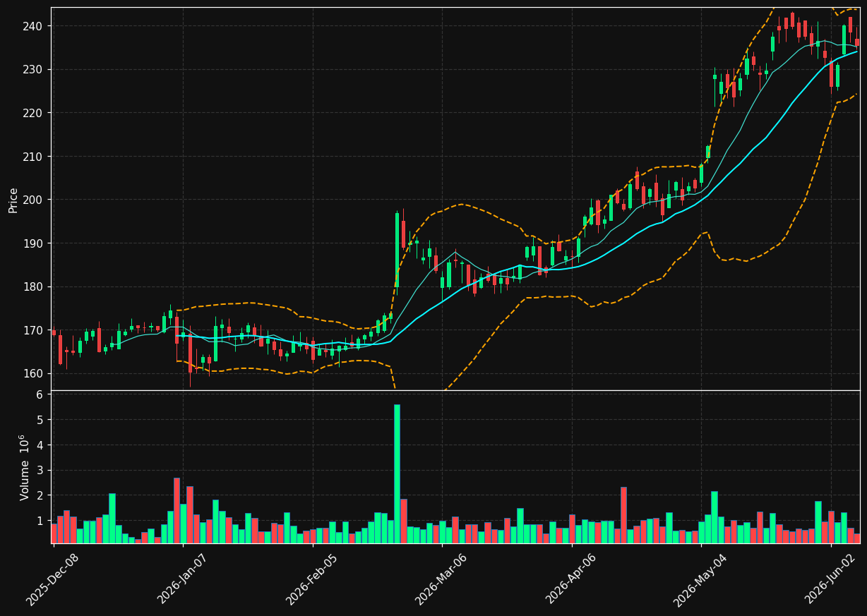Screen dimensions: 867x616
Task: Select the 220 price axis tick label
Action: 33,113
